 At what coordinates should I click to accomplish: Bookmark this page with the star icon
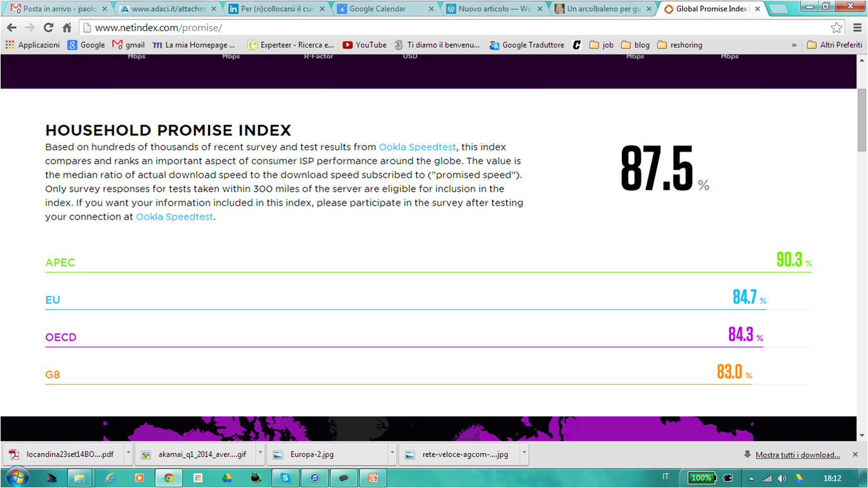836,28
